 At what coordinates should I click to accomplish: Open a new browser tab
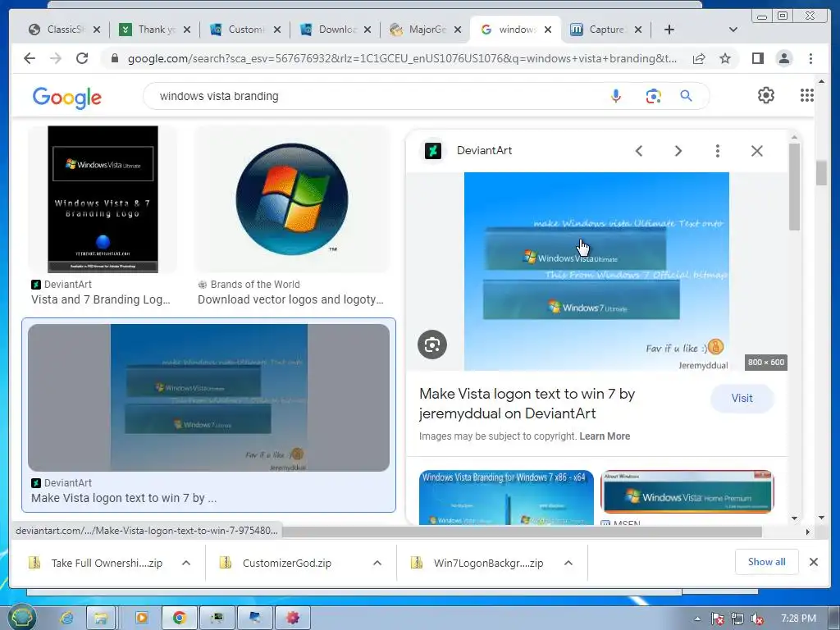click(x=669, y=30)
